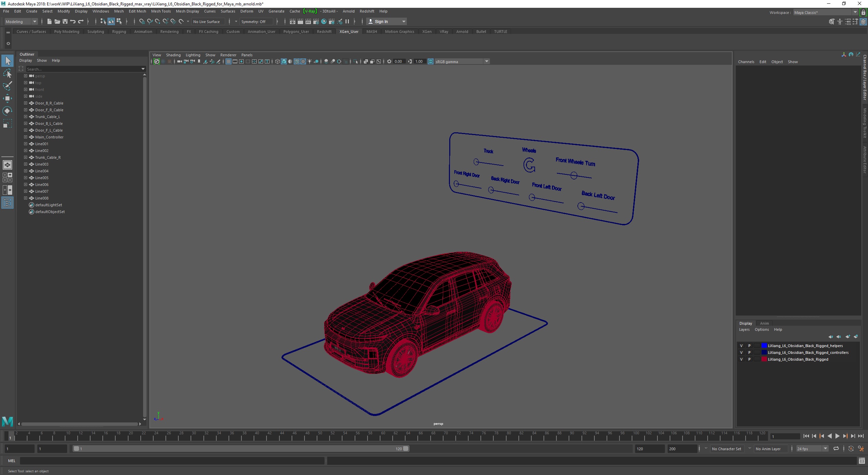Click the No Live Surface field
The image size is (868, 475).
pos(208,21)
